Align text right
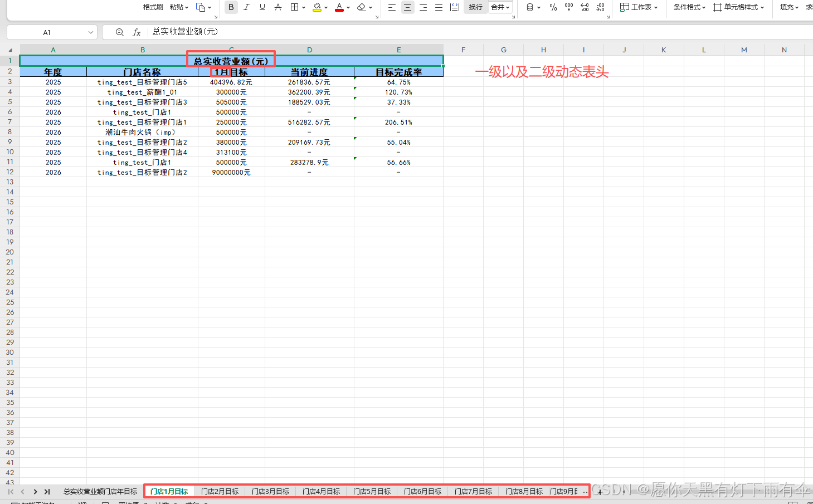813x504 pixels. click(423, 7)
